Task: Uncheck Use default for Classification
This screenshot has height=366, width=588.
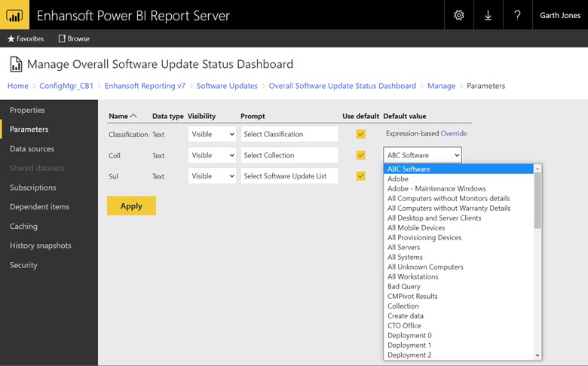Action: (361, 134)
